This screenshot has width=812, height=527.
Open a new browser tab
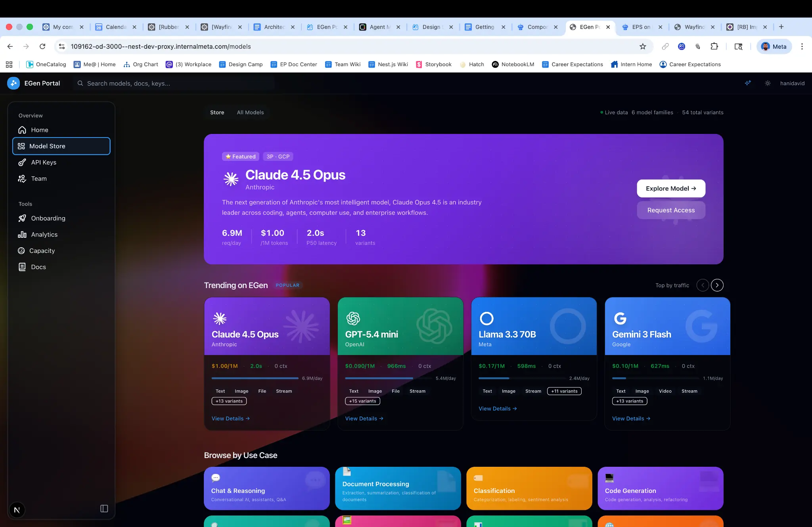(781, 27)
